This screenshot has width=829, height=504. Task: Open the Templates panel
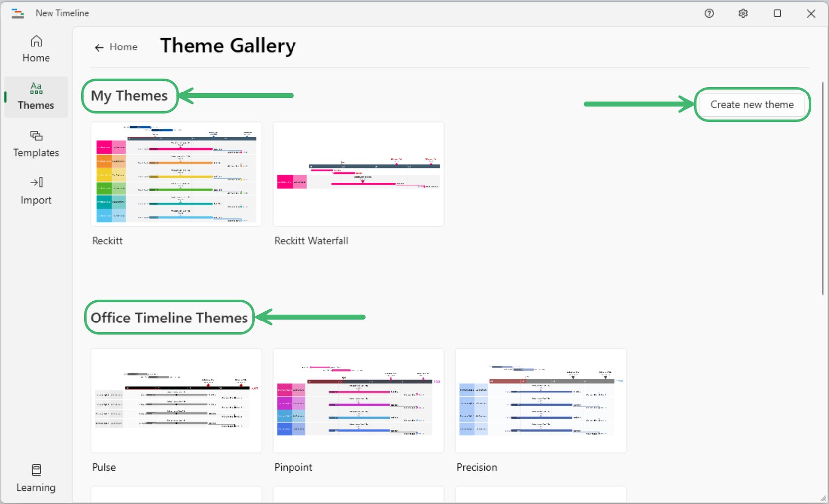pyautogui.click(x=35, y=143)
